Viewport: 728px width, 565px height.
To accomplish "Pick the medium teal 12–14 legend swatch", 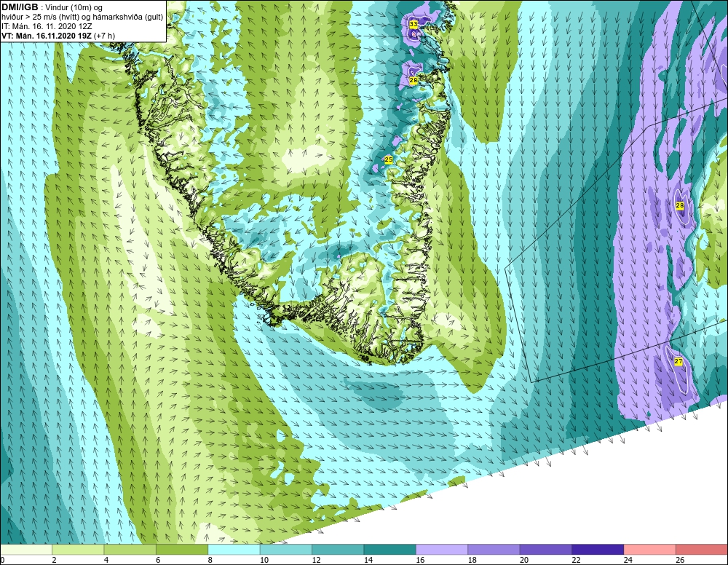I will tap(338, 550).
